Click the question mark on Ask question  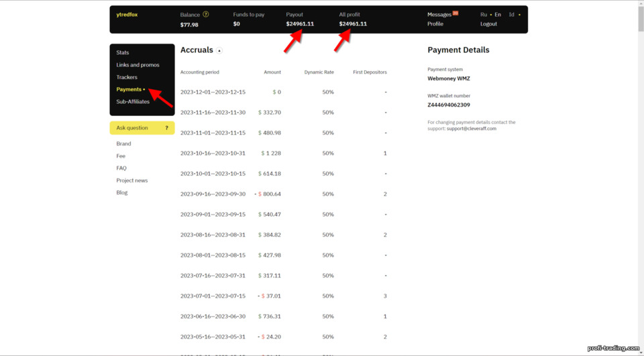pyautogui.click(x=166, y=127)
